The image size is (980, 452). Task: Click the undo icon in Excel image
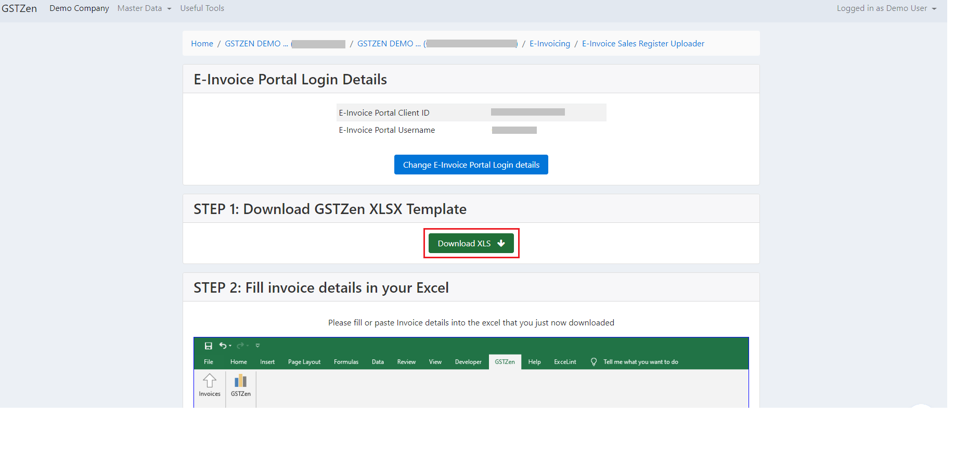point(223,345)
